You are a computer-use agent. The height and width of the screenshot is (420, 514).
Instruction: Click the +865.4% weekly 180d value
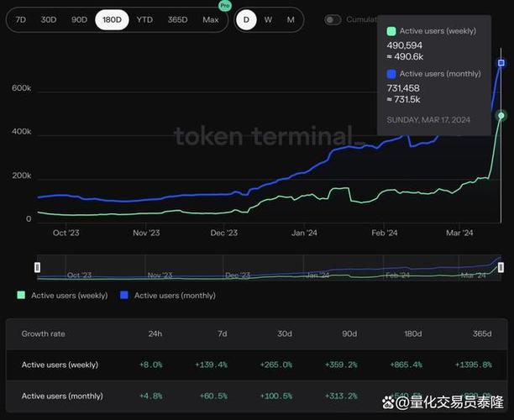(x=406, y=365)
